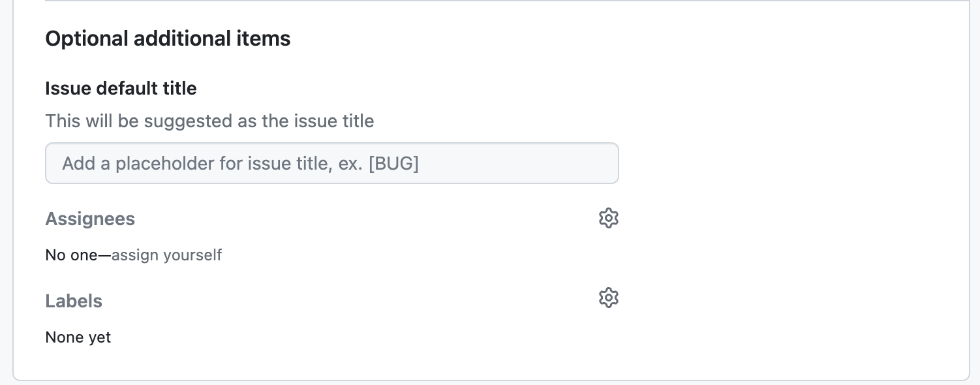The image size is (980, 385).
Task: Assign yourself to the issue template
Action: pos(166,254)
